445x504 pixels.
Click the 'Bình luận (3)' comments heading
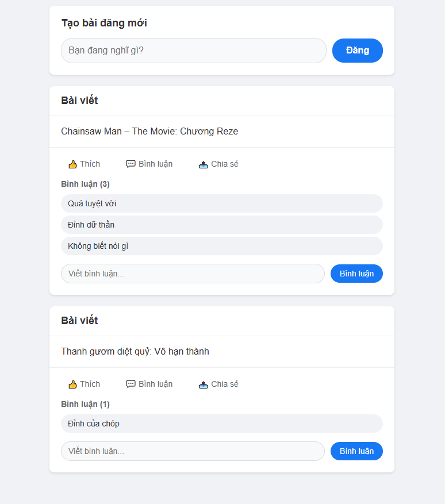(x=85, y=184)
